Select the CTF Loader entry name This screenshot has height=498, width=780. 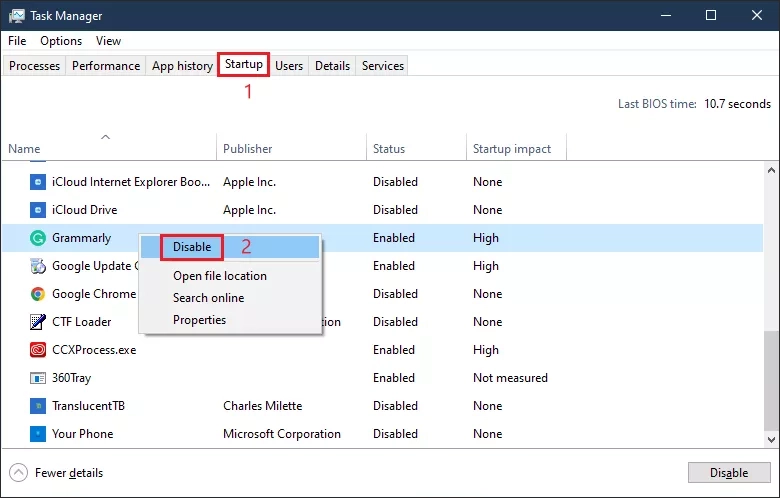coord(82,322)
